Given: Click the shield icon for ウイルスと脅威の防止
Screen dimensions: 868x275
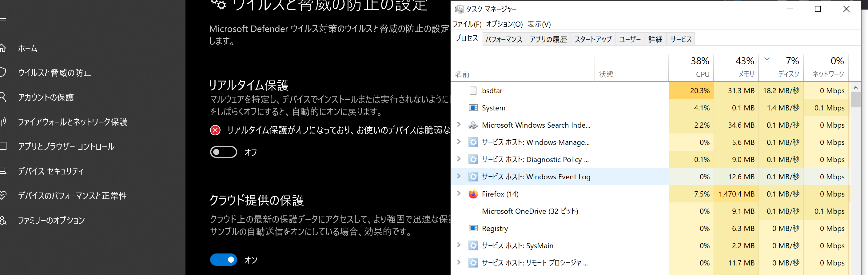Looking at the screenshot, I should [3, 73].
